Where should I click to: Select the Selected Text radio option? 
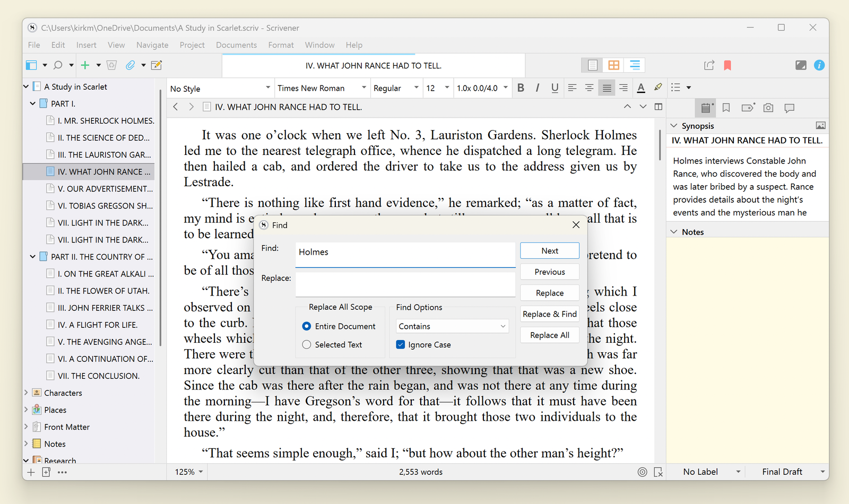pos(307,345)
